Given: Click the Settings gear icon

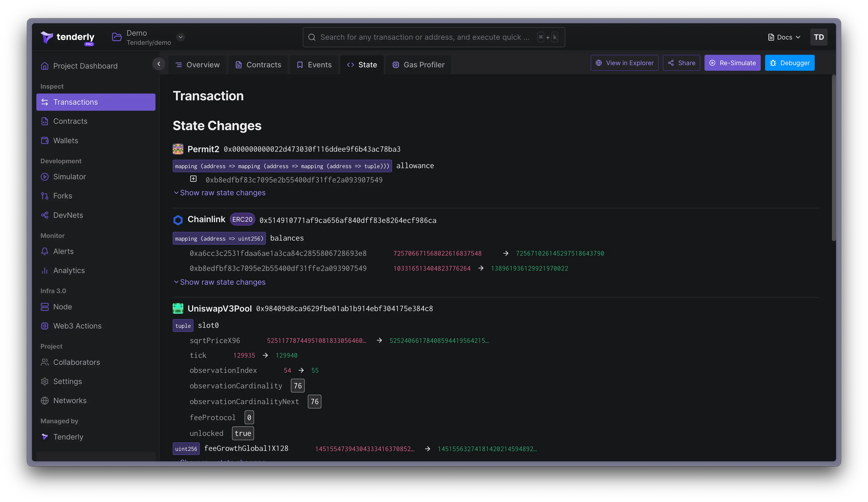Looking at the screenshot, I should pyautogui.click(x=45, y=381).
